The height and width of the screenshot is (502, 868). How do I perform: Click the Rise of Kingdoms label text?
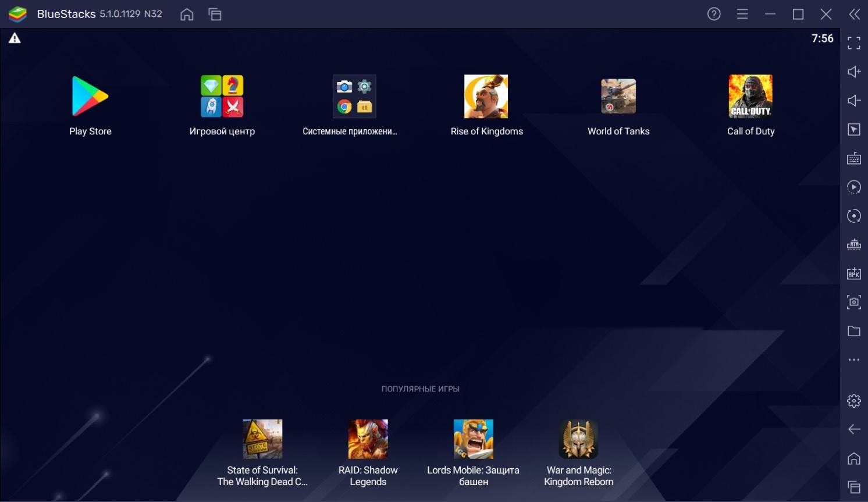coord(487,131)
